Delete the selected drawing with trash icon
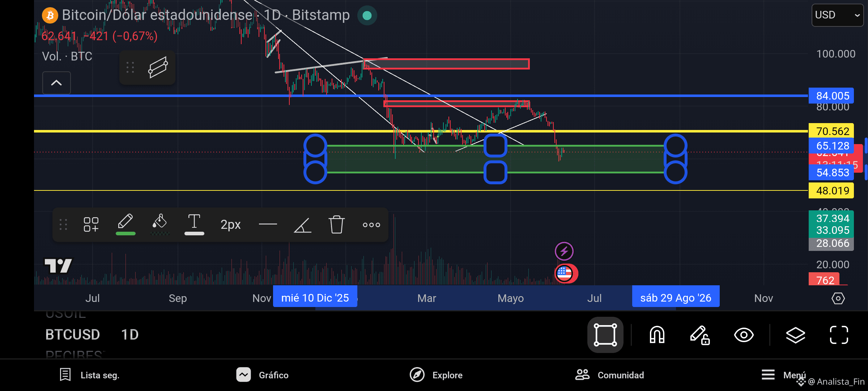 (337, 224)
